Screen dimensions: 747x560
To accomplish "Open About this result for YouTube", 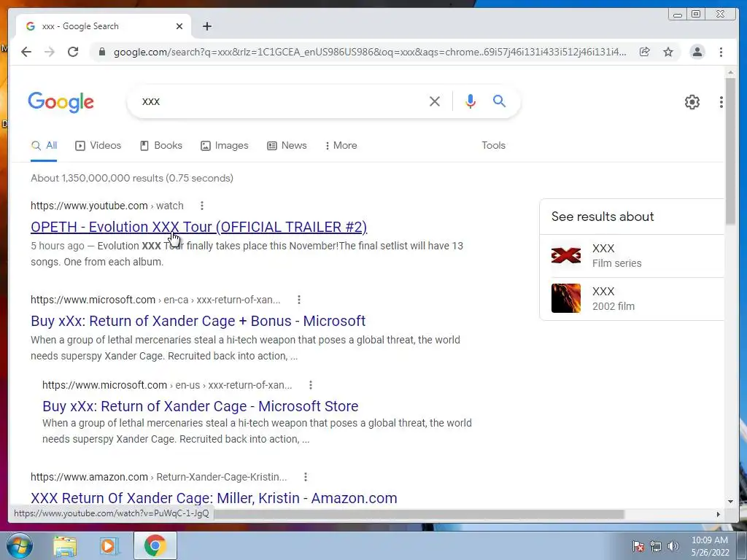I will tap(202, 206).
